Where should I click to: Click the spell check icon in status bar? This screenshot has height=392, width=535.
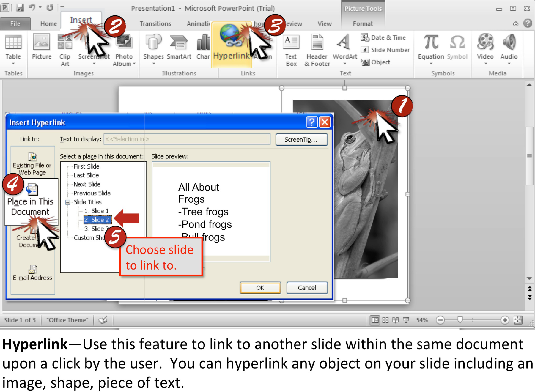tap(103, 320)
